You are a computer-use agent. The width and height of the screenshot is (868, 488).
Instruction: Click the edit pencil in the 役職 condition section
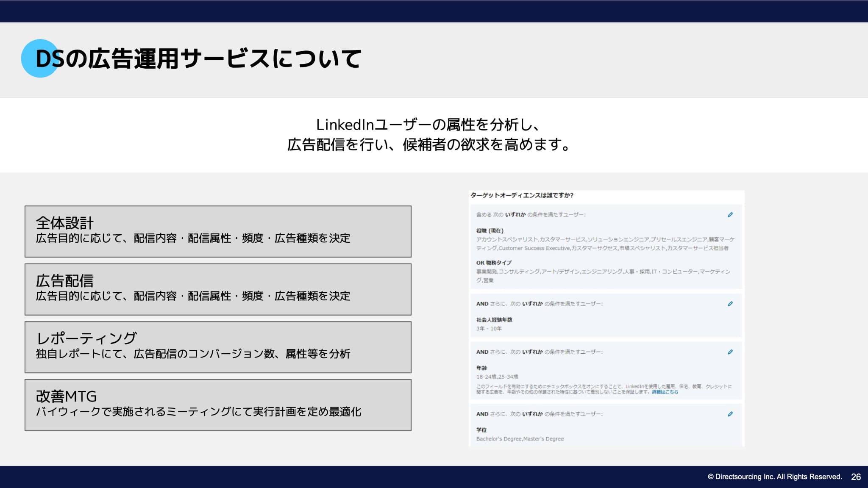730,215
